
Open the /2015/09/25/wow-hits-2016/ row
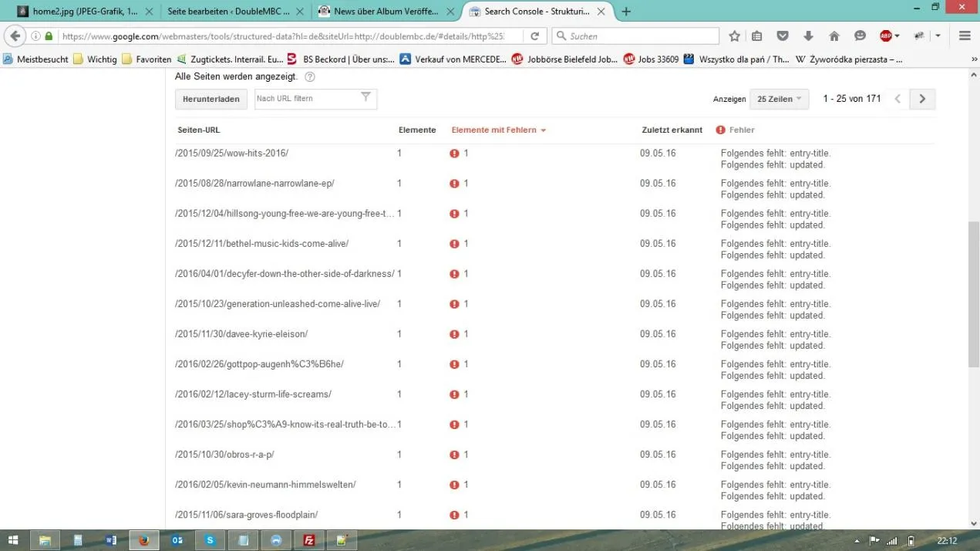pyautogui.click(x=231, y=154)
